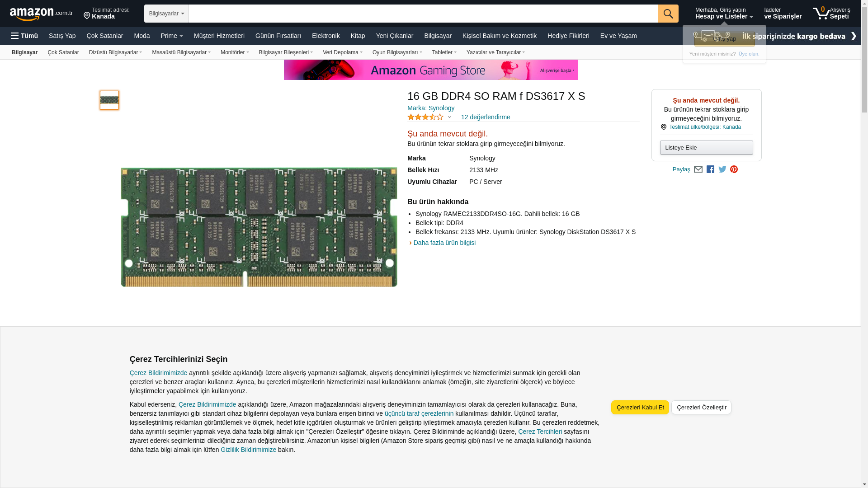Open Marka: Synology brand link

tap(431, 108)
